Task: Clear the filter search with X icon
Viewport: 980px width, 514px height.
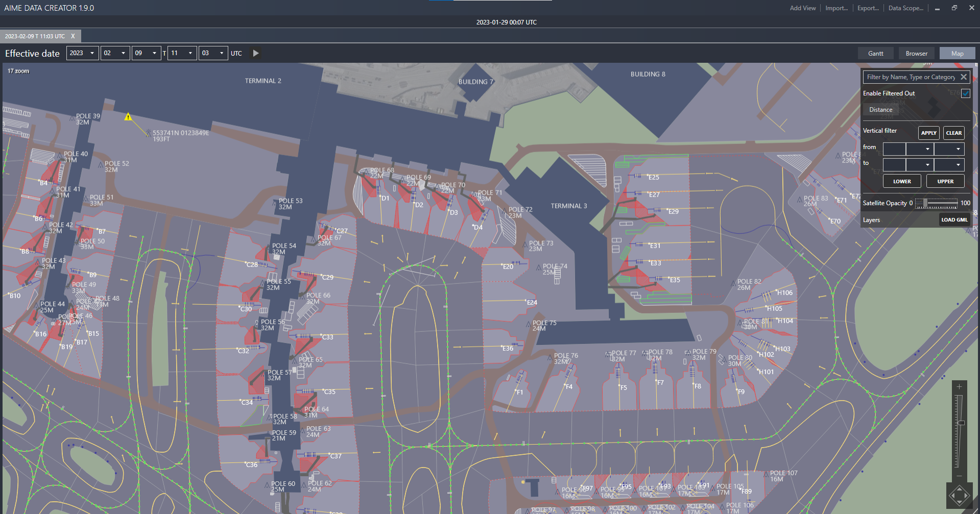Action: click(x=964, y=77)
